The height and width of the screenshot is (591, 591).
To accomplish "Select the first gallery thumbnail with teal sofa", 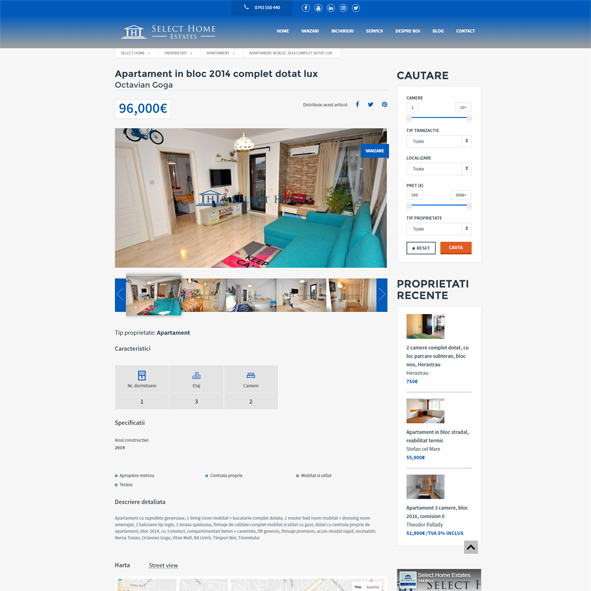I will 153,295.
